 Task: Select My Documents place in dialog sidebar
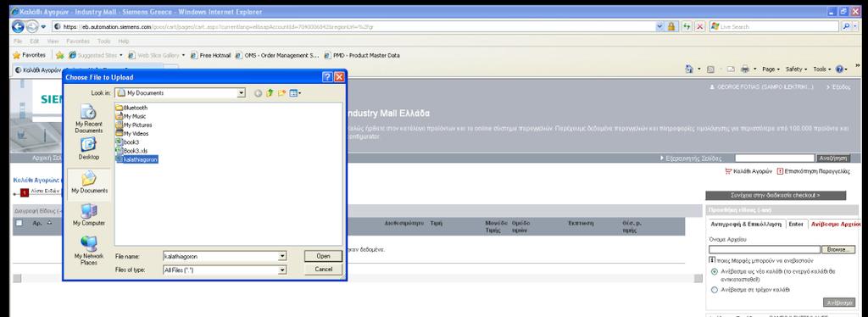(x=89, y=183)
